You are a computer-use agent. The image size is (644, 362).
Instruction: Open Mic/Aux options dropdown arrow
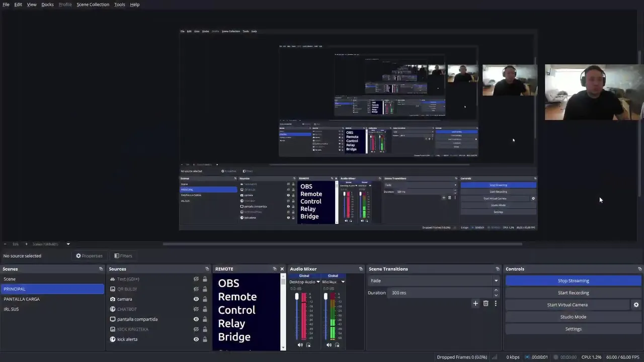coord(343,282)
